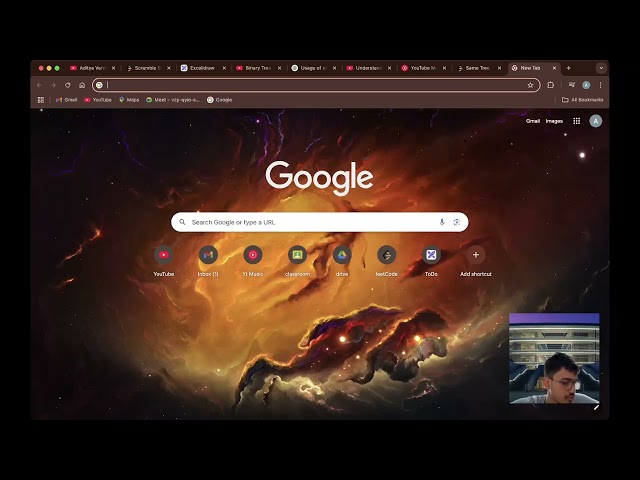The width and height of the screenshot is (640, 480).
Task: Open the Inbox (1) Gmail shortcut
Action: (x=208, y=261)
